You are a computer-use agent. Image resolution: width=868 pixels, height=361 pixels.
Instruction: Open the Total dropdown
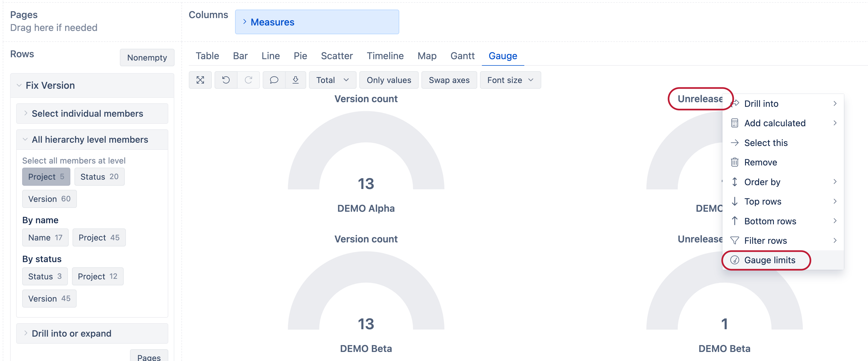(x=332, y=80)
